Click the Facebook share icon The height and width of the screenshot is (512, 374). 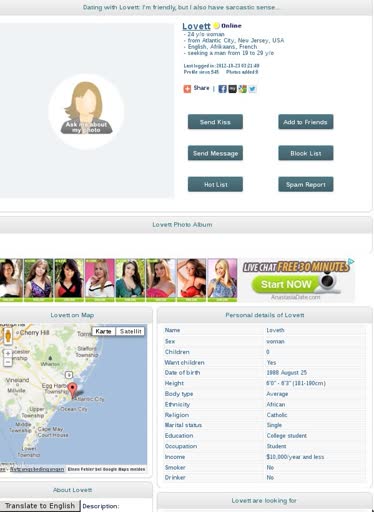[x=222, y=89]
